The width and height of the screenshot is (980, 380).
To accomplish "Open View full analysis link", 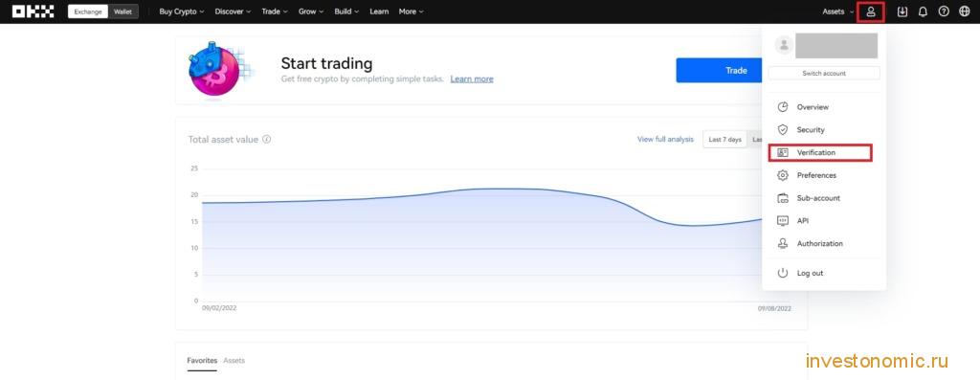I will pos(665,140).
